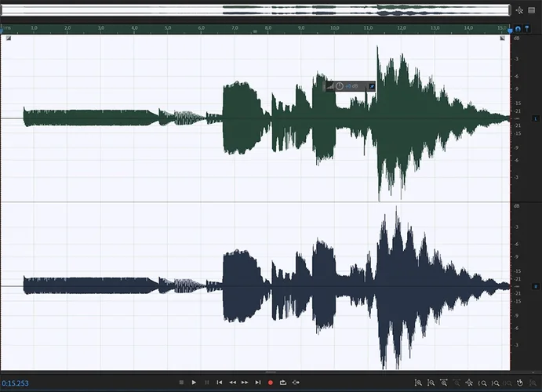Viewport: 542px width, 392px height.
Task: Click the Fade In handle at the waveform's top left
Action: (x=9, y=38)
